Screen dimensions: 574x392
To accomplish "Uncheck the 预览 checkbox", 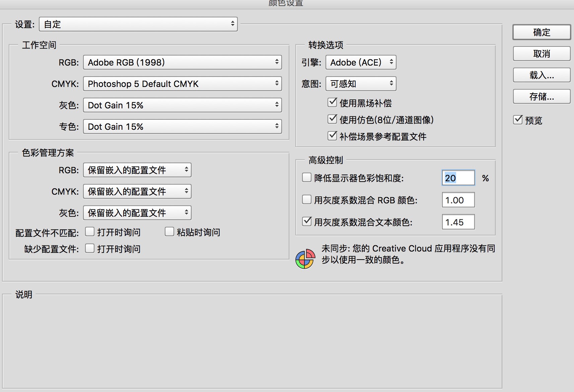I will (518, 119).
